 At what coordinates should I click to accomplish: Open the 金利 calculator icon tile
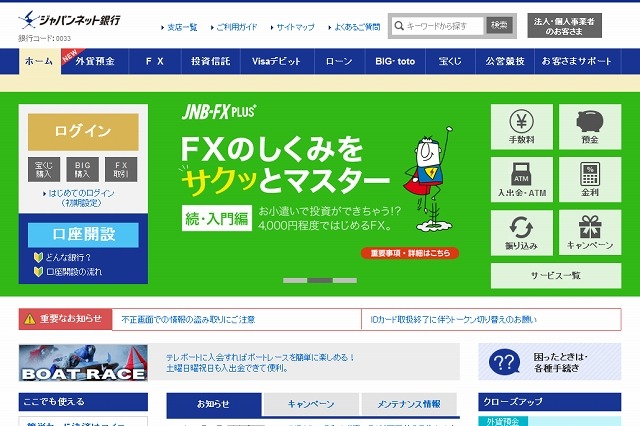pos(590,180)
